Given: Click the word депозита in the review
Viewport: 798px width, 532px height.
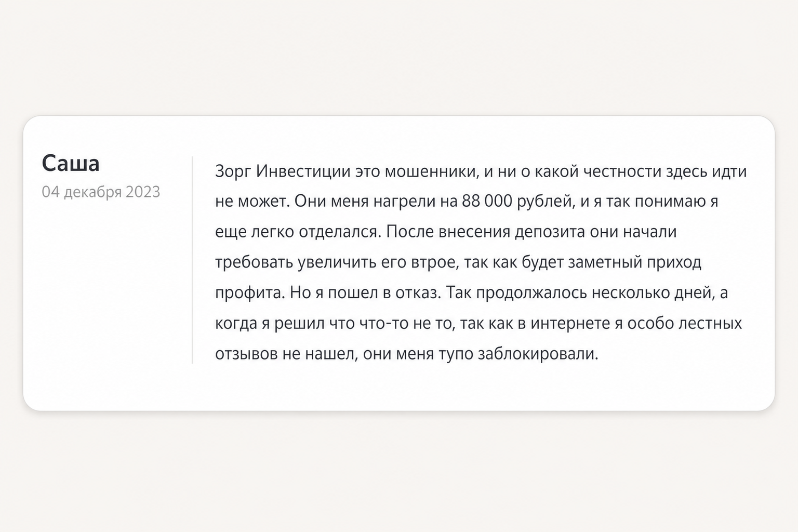Looking at the screenshot, I should [550, 232].
